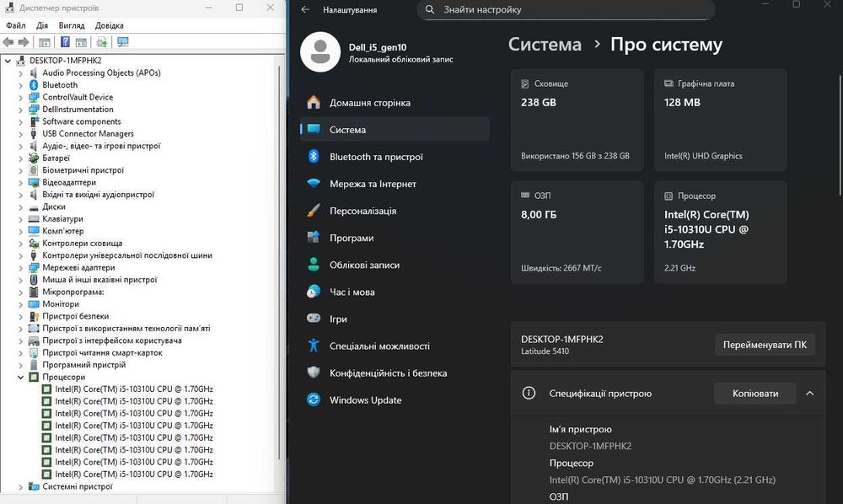Image resolution: width=843 pixels, height=504 pixels.
Task: Open the Вигляд menu
Action: point(72,25)
